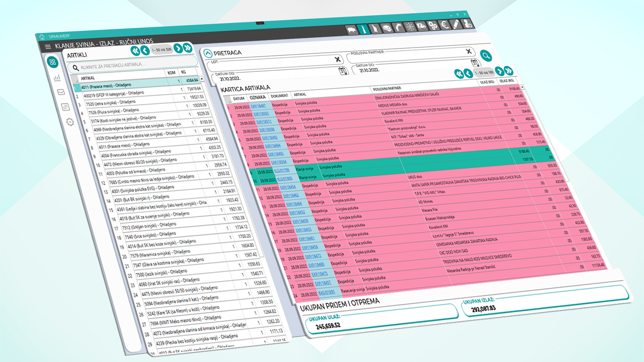Viewport: 644px width, 362px height.
Task: Open the Datum Do calendar picker
Action: point(475,63)
